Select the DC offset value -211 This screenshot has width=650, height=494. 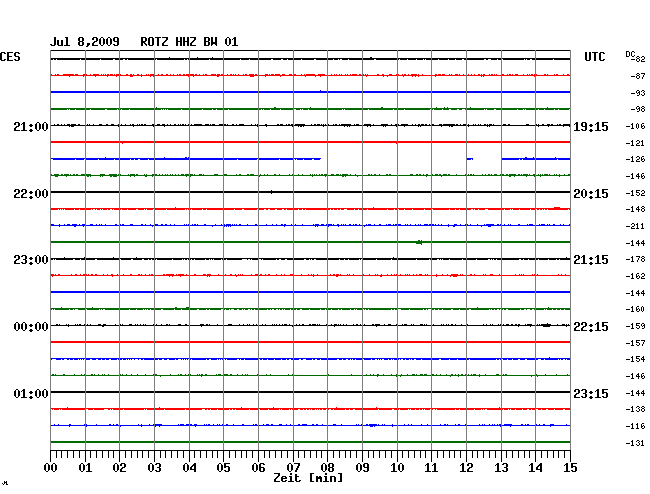(x=635, y=226)
